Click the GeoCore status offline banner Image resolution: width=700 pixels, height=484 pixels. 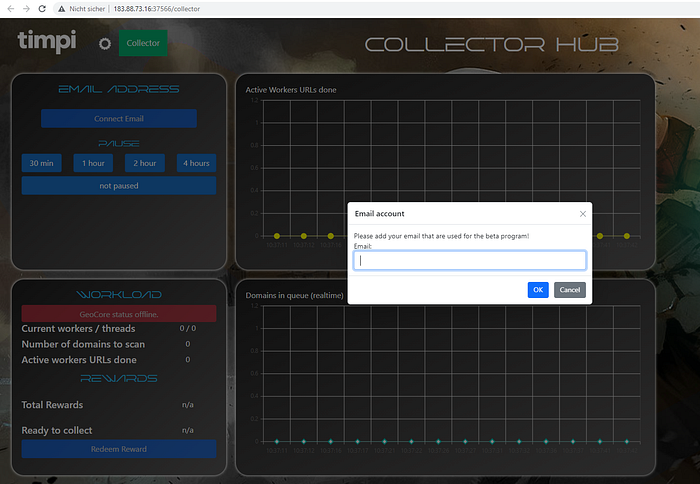pyautogui.click(x=118, y=314)
